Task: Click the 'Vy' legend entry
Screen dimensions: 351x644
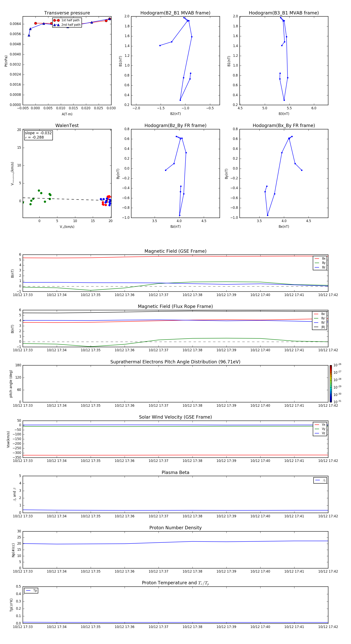Action: point(320,429)
